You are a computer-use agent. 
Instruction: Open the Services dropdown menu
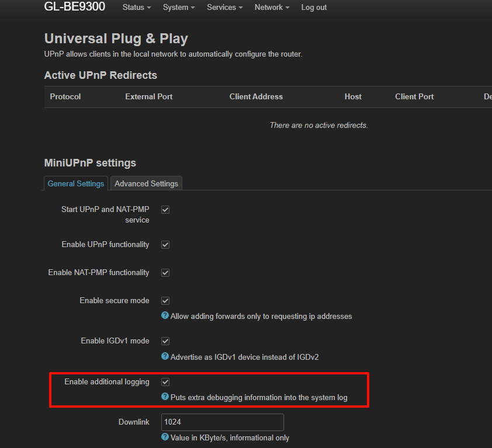pyautogui.click(x=225, y=8)
